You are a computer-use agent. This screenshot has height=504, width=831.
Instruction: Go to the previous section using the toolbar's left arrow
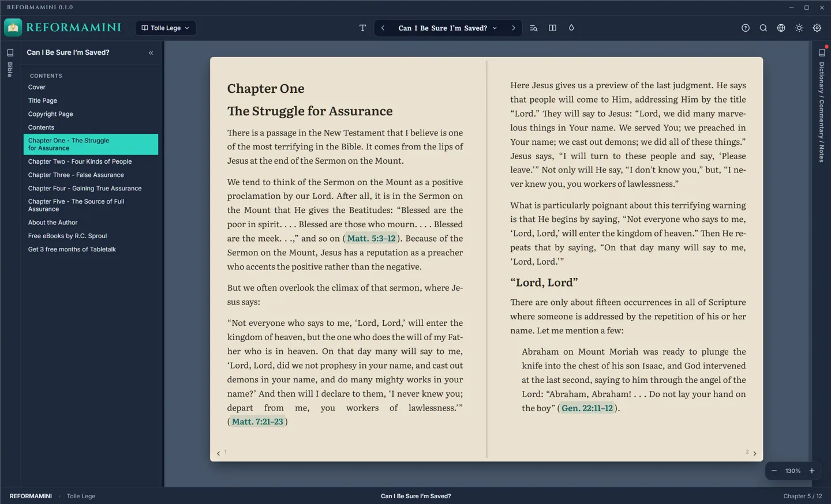tap(383, 28)
